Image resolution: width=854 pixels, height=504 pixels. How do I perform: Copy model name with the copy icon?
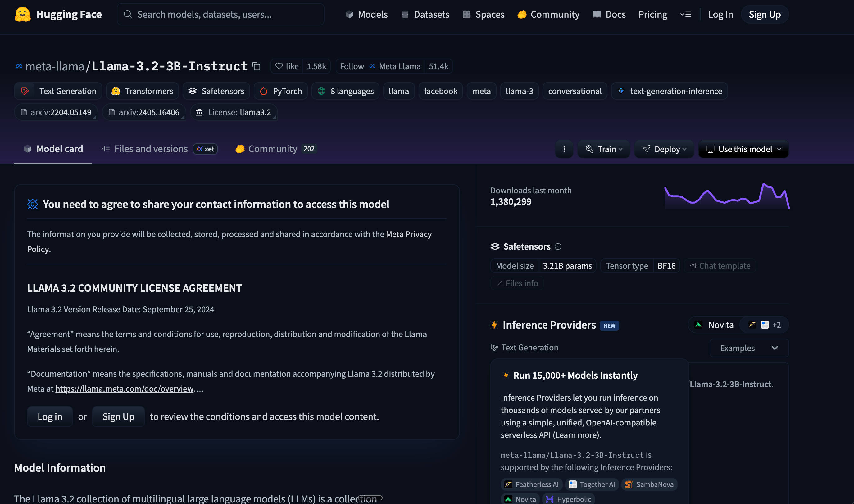[257, 66]
